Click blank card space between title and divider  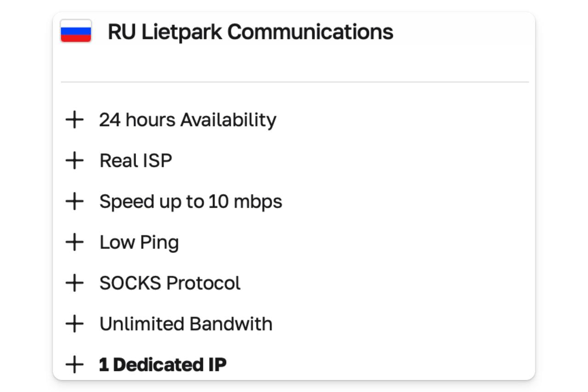pos(294,62)
